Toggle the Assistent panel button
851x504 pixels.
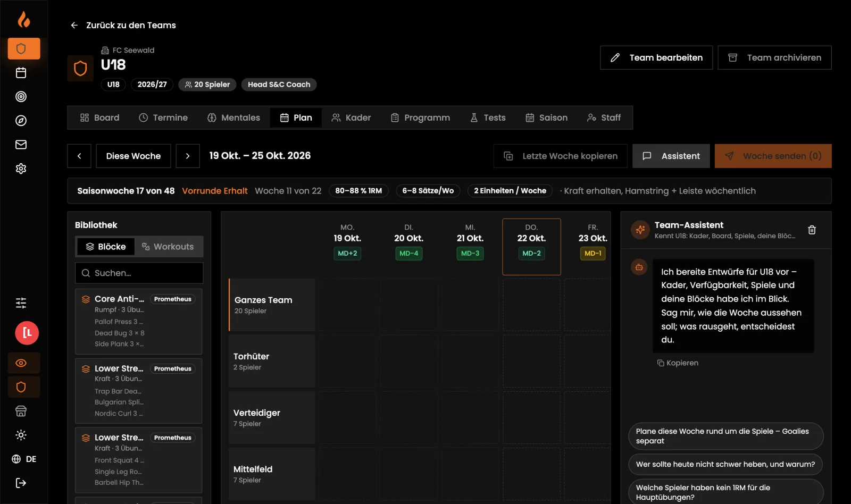tap(671, 156)
